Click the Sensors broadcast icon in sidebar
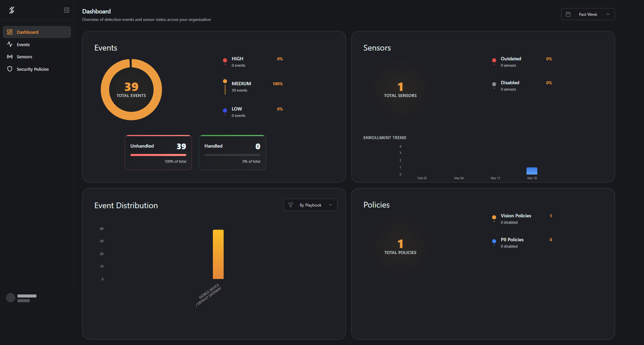The width and height of the screenshot is (644, 345). [9, 57]
